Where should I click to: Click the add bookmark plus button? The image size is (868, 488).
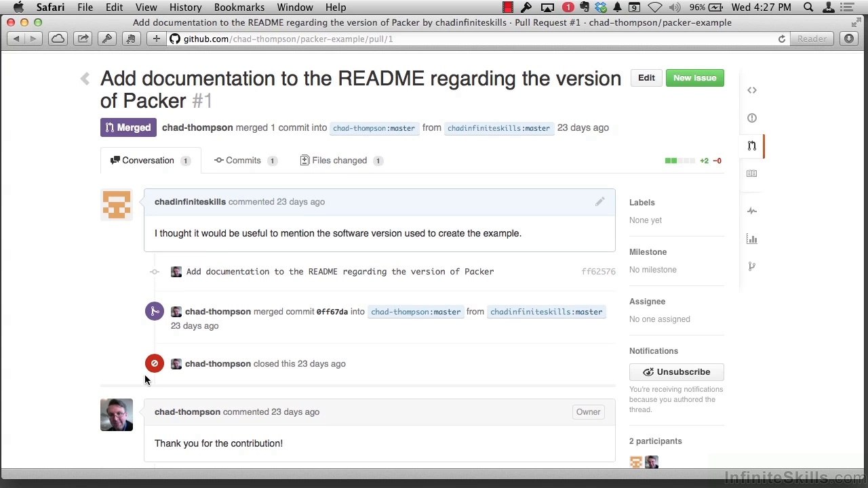pyautogui.click(x=156, y=39)
